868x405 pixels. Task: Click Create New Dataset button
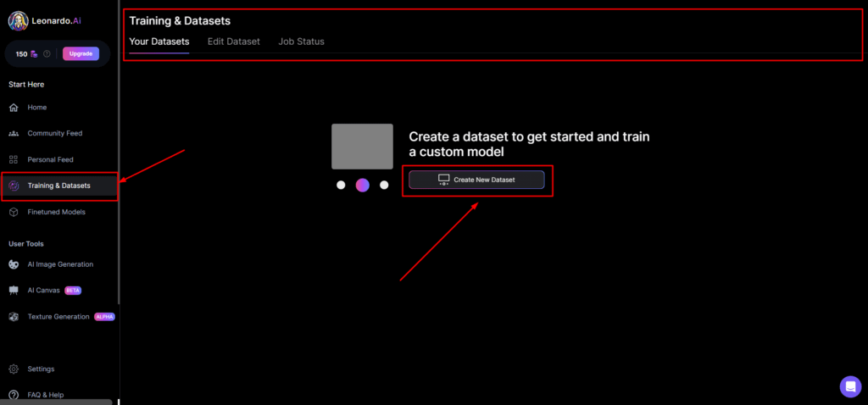476,180
